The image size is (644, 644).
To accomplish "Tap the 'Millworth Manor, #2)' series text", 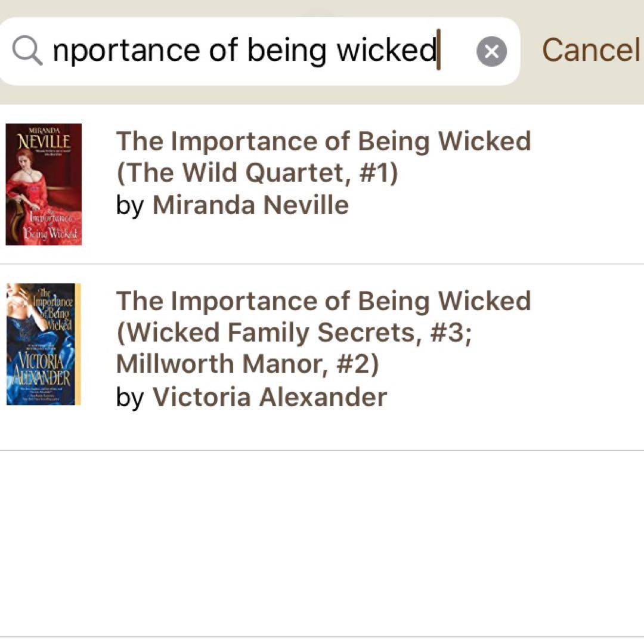I will click(247, 364).
